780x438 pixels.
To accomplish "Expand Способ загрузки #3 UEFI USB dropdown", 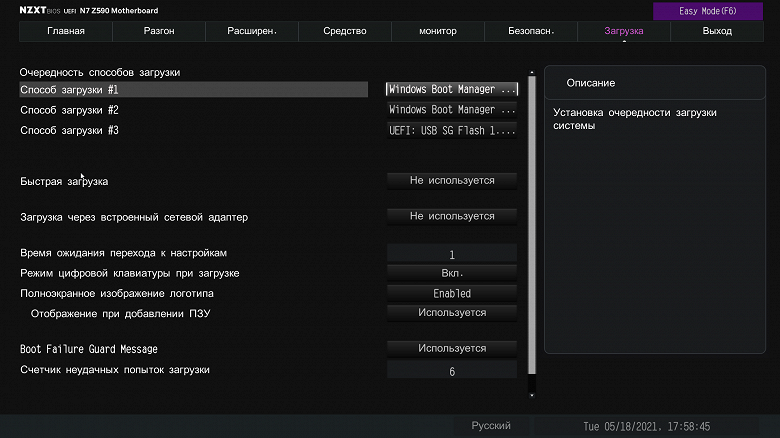I will point(452,130).
